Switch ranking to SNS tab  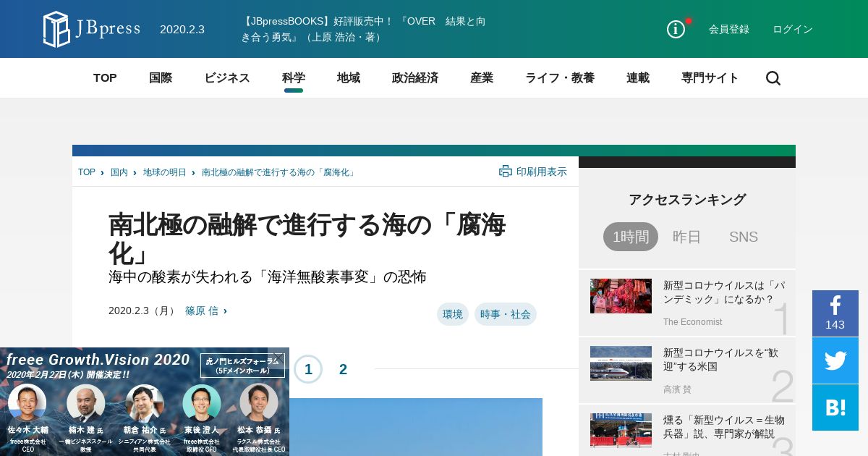pyautogui.click(x=744, y=237)
